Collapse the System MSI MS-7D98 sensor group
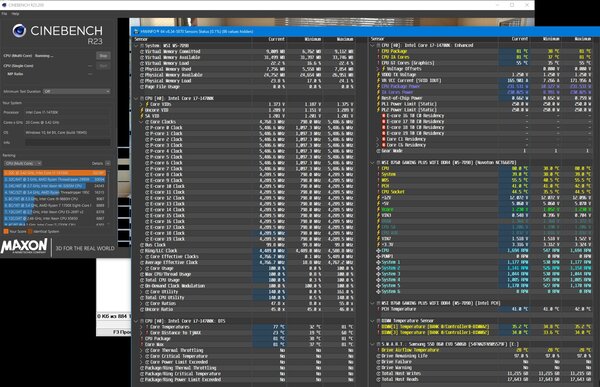The width and height of the screenshot is (600, 387). [x=136, y=46]
